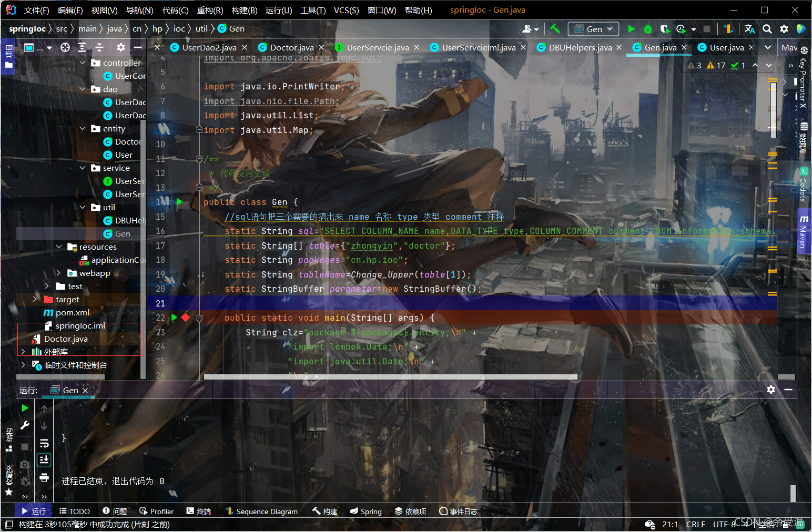Image resolution: width=812 pixels, height=532 pixels.
Task: Collapse the entity folder
Action: pos(83,128)
